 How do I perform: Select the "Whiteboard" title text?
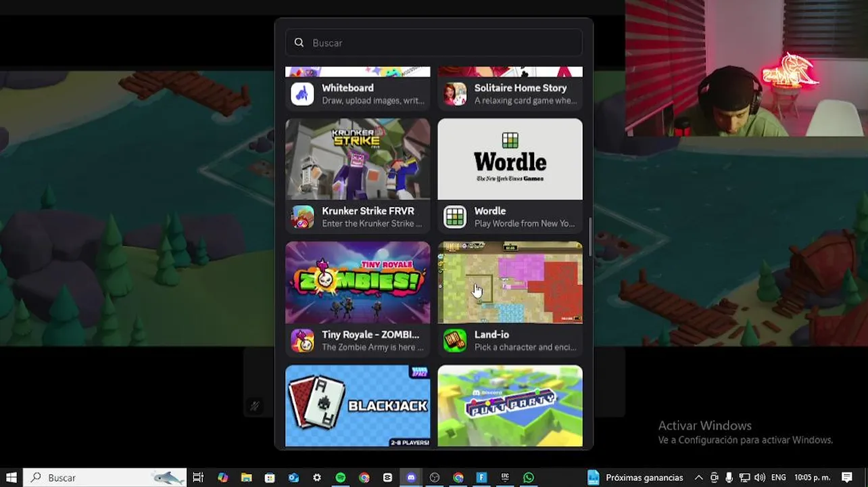347,88
